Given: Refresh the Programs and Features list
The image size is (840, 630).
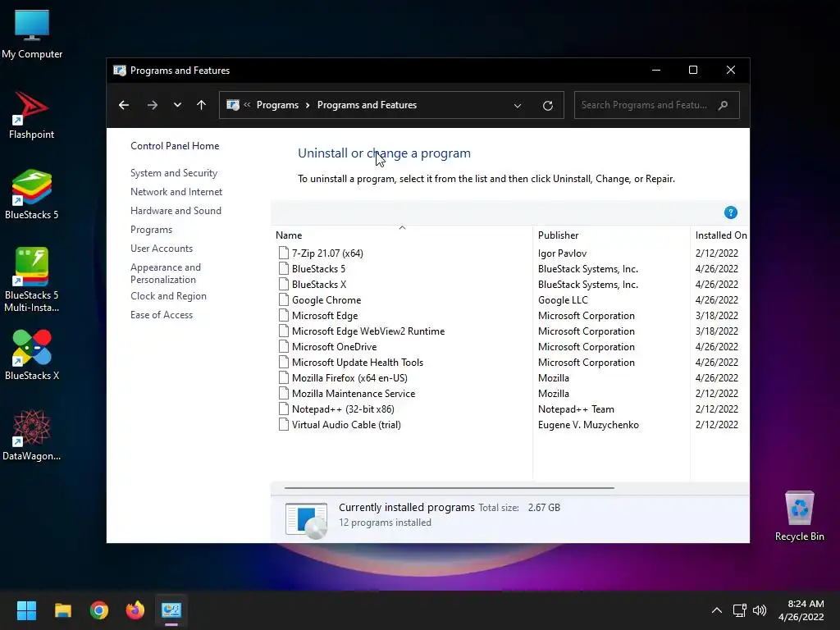Looking at the screenshot, I should [547, 106].
